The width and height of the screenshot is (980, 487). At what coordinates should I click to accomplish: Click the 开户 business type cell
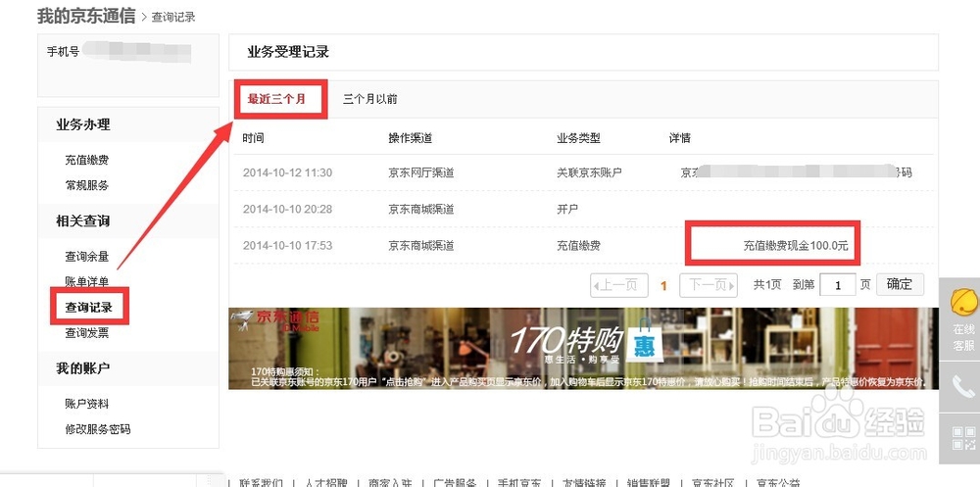[x=566, y=209]
